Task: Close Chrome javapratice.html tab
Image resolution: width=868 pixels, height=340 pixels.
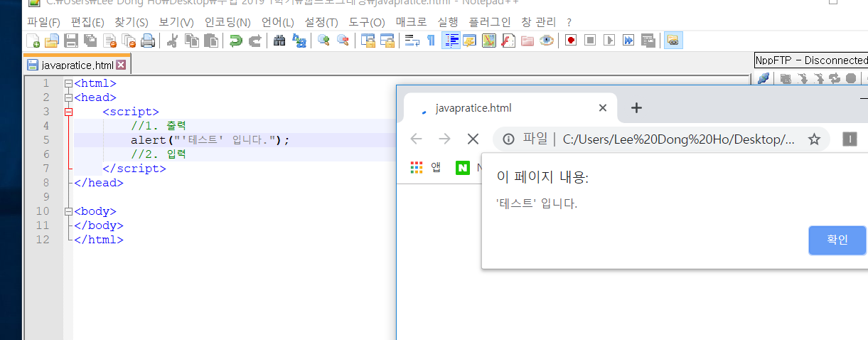Action: click(x=603, y=108)
